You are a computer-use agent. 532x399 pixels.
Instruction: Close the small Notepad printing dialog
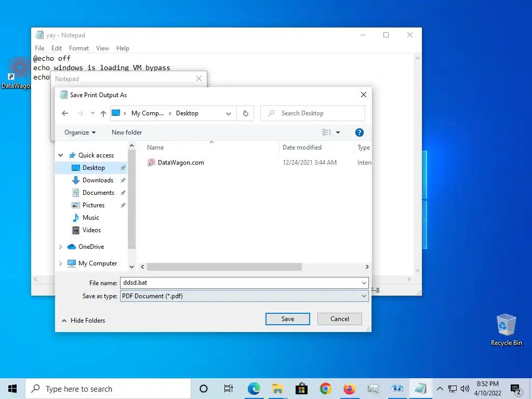click(199, 78)
